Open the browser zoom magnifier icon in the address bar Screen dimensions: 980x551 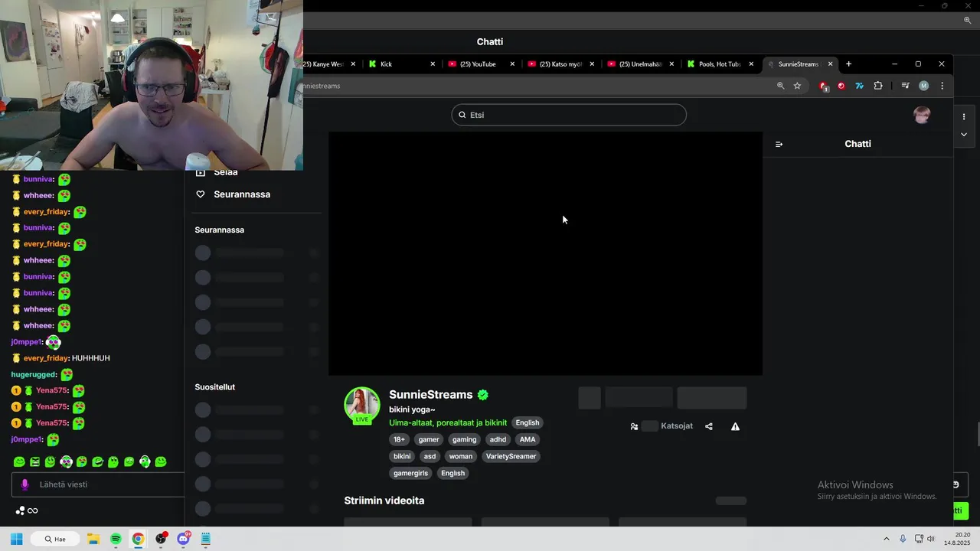781,86
